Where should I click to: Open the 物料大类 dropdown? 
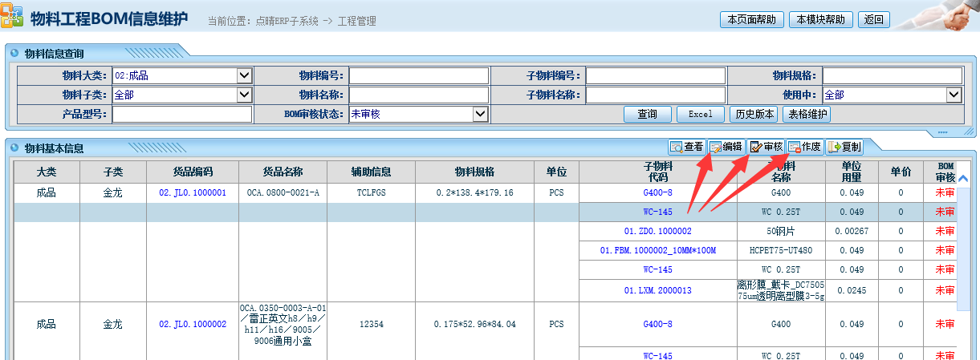pyautogui.click(x=245, y=75)
